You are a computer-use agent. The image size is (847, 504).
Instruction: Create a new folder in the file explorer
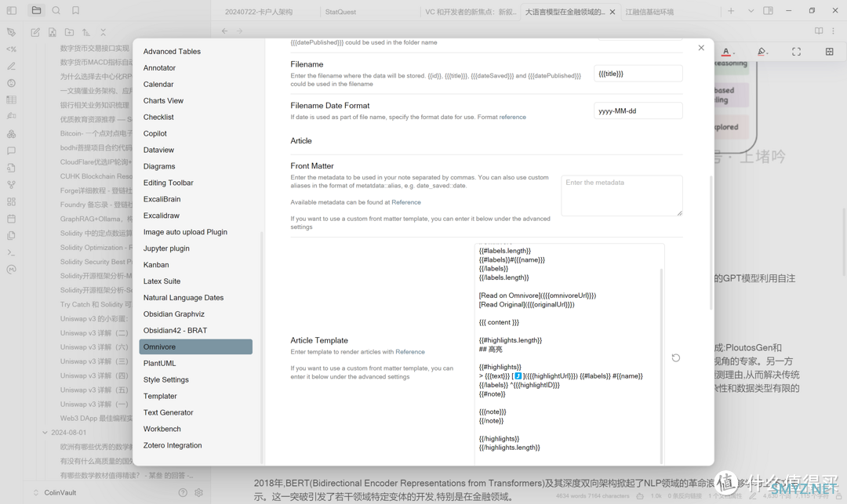click(69, 32)
